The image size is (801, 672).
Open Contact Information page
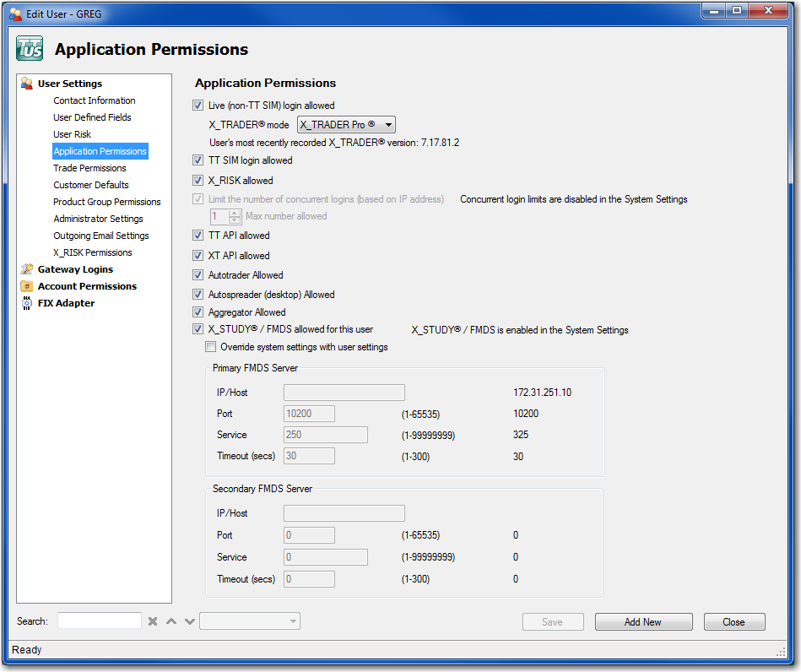(x=95, y=100)
